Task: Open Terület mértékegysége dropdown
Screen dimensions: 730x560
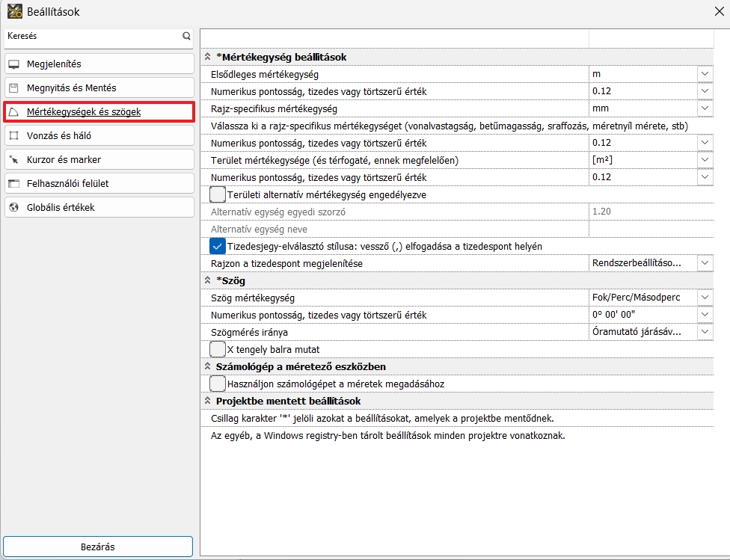Action: coord(705,160)
